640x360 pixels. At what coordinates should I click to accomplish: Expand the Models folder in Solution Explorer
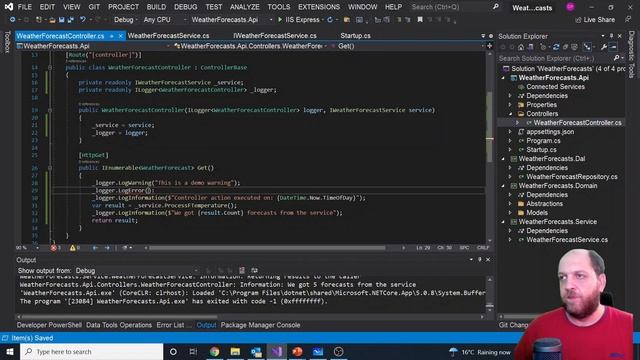click(x=510, y=213)
